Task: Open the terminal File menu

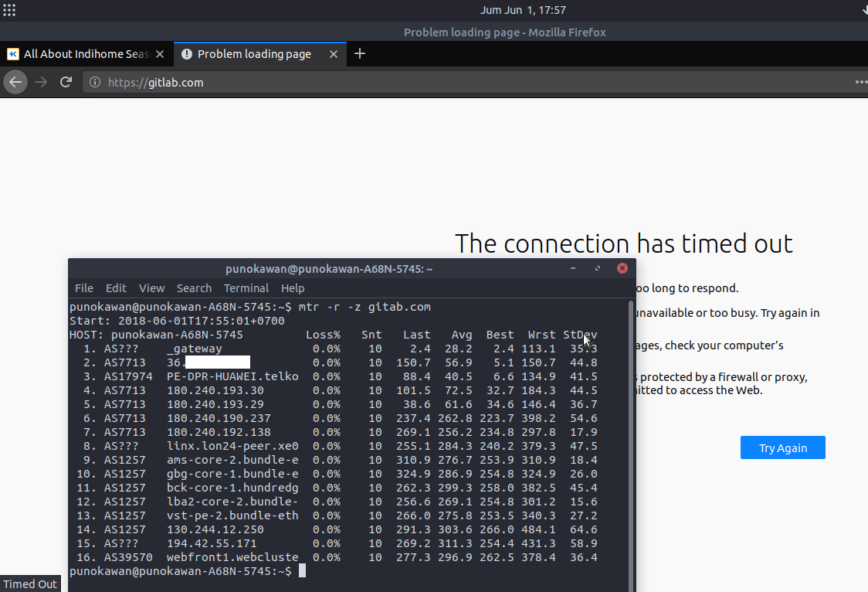Action: click(x=83, y=288)
